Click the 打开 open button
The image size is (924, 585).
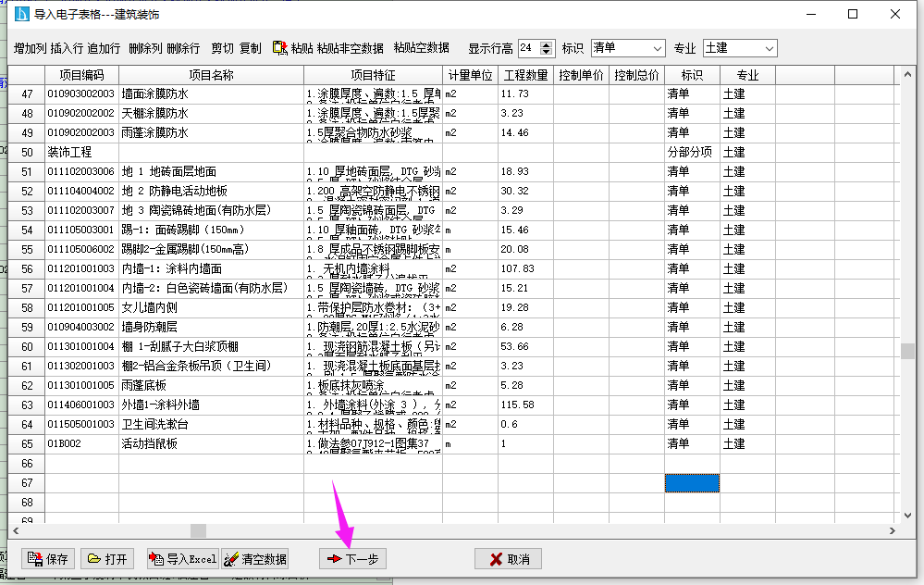coord(107,559)
